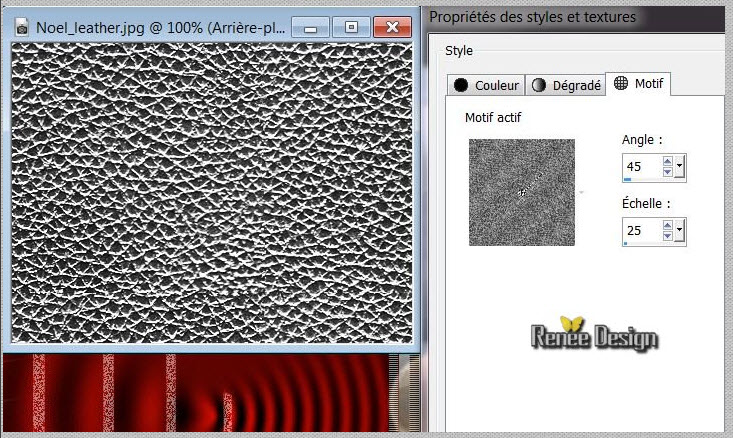Decrease the Angle value with down arrow
The height and width of the screenshot is (438, 733).
click(x=668, y=172)
